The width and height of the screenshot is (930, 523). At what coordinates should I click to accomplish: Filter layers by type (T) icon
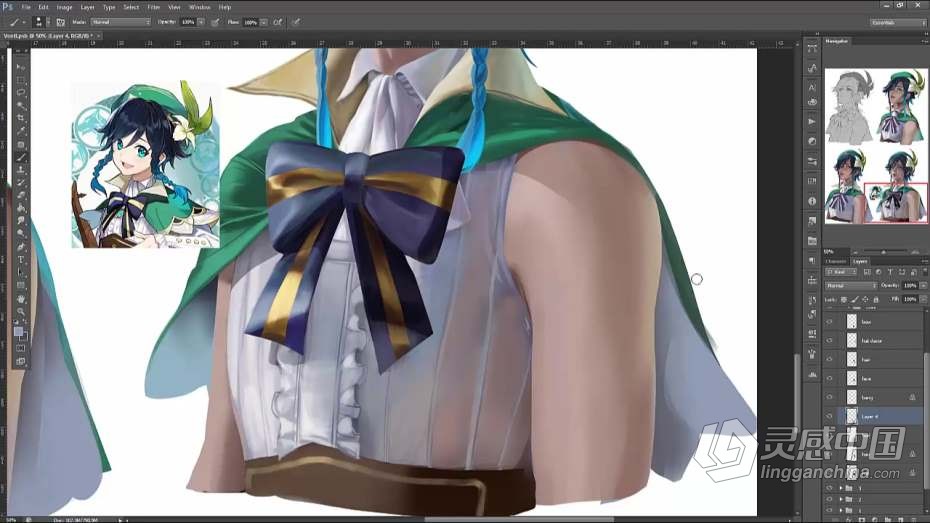point(890,272)
